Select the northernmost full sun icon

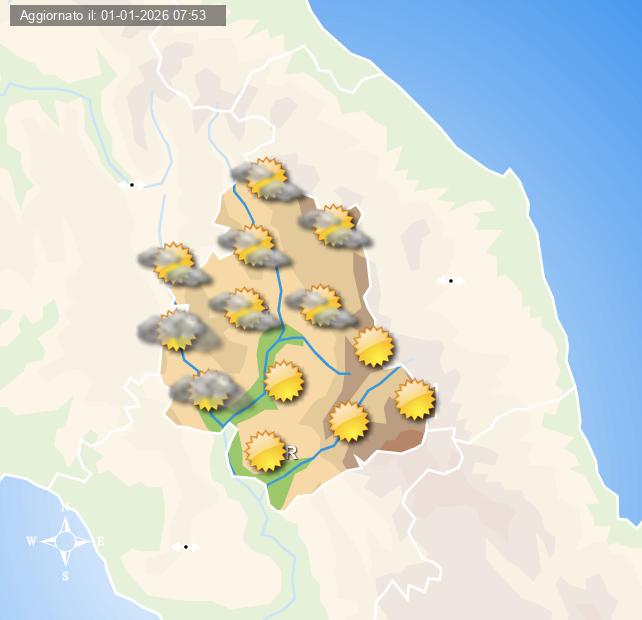(374, 346)
